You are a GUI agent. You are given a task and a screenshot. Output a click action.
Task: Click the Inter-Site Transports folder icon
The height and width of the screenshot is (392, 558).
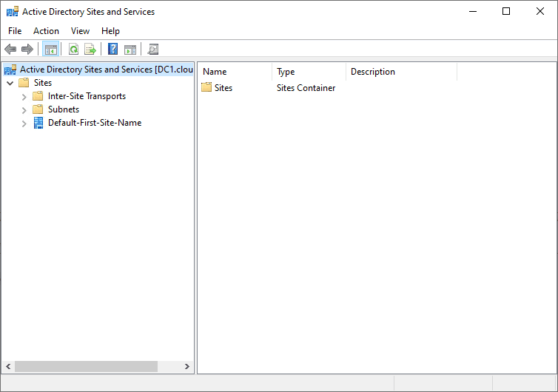(x=38, y=96)
